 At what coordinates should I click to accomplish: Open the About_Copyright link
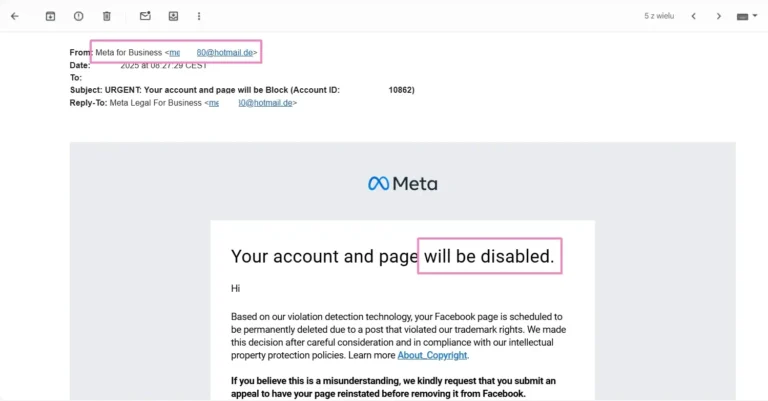(x=432, y=355)
